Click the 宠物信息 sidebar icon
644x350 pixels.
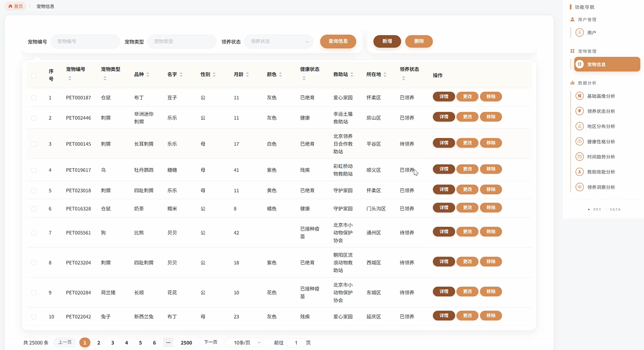tap(580, 64)
